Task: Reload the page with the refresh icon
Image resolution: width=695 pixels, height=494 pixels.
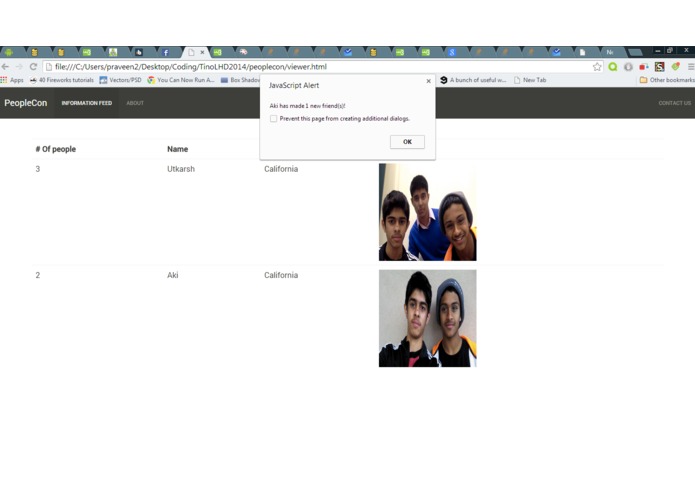Action: [33, 66]
